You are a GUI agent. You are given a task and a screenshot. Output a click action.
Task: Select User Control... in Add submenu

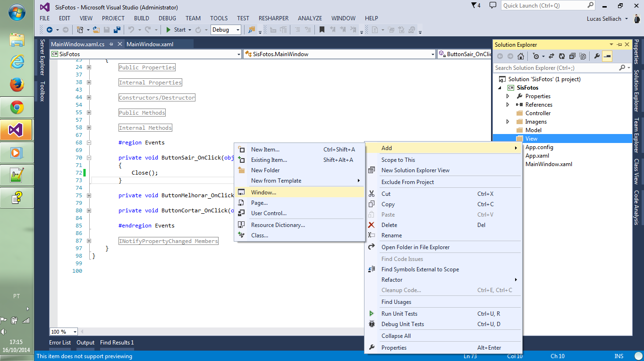click(x=300, y=213)
